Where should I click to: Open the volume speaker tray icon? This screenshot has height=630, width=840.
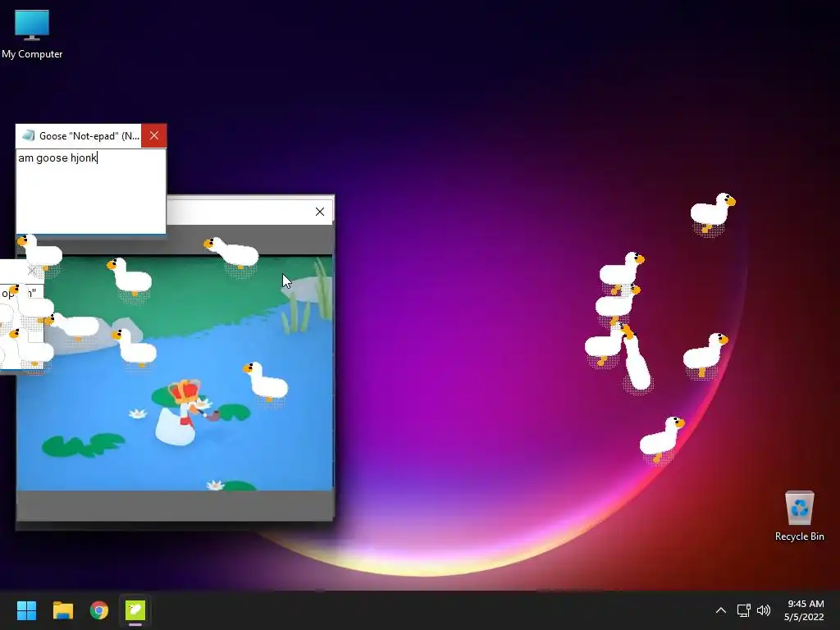coord(764,610)
